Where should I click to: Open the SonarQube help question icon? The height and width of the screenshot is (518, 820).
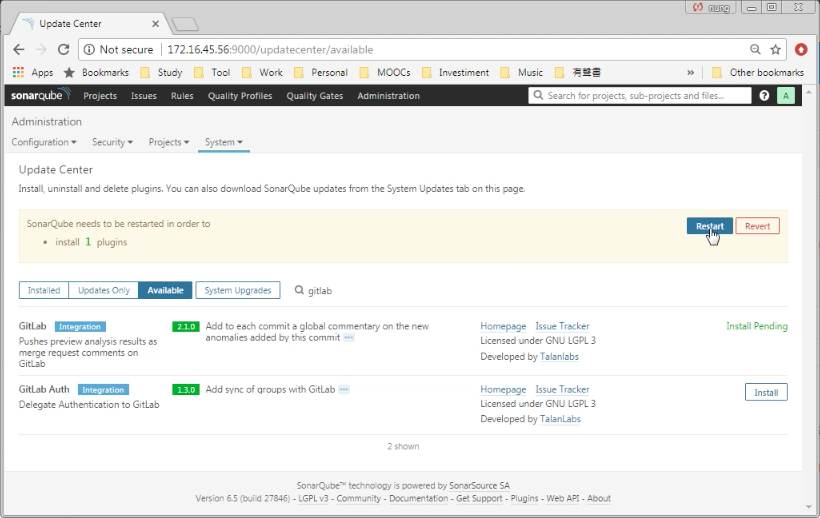point(764,96)
